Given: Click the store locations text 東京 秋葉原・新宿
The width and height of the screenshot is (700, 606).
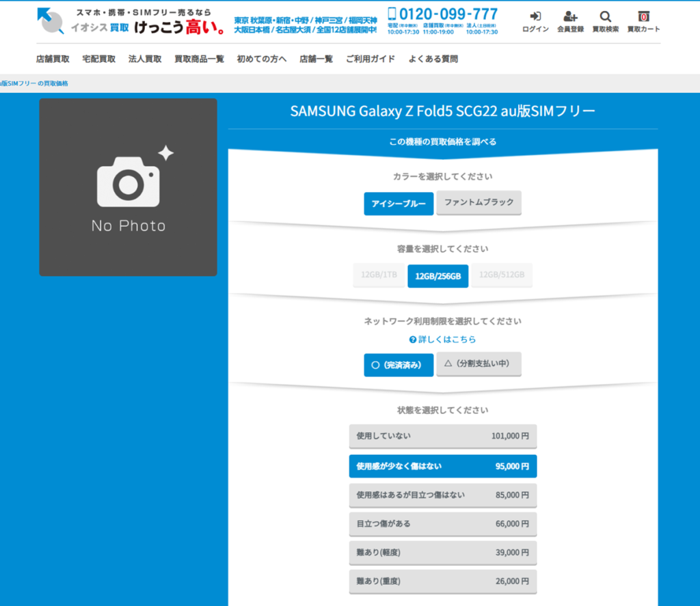Looking at the screenshot, I should [306, 25].
